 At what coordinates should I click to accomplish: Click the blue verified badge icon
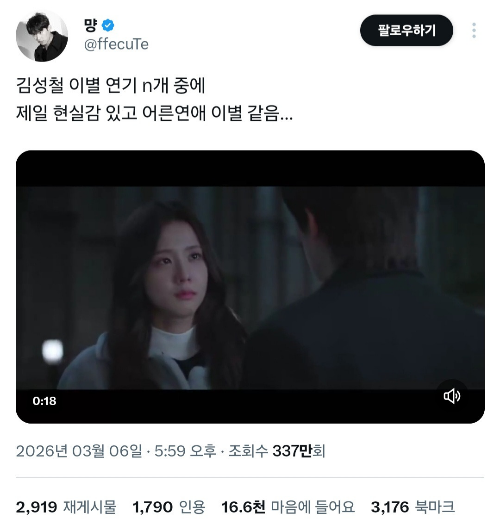tap(108, 26)
